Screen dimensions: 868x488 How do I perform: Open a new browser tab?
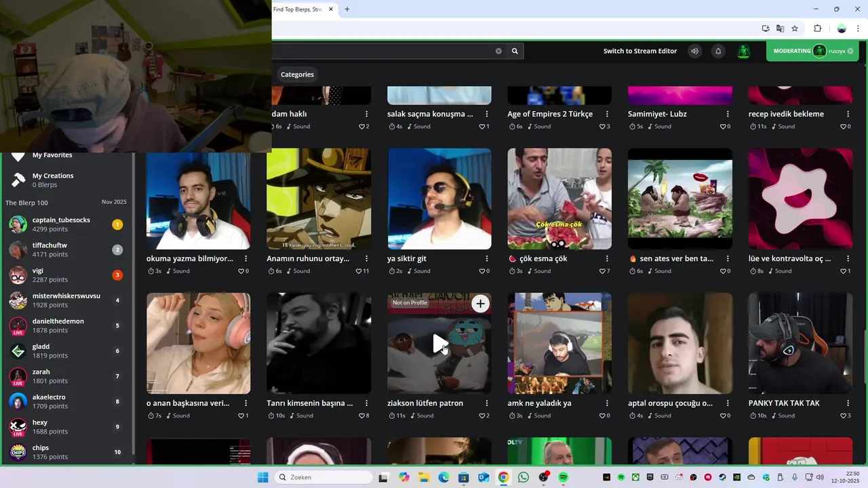pyautogui.click(x=347, y=9)
